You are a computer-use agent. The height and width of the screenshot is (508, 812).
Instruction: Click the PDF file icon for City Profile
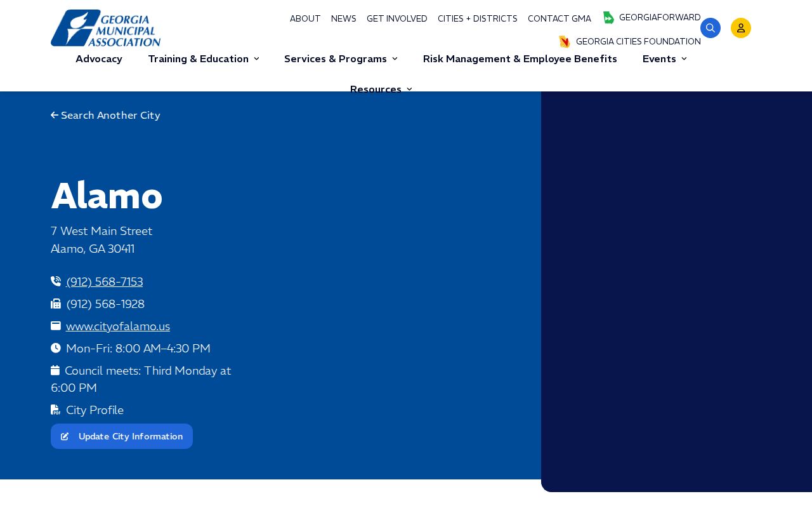55,410
